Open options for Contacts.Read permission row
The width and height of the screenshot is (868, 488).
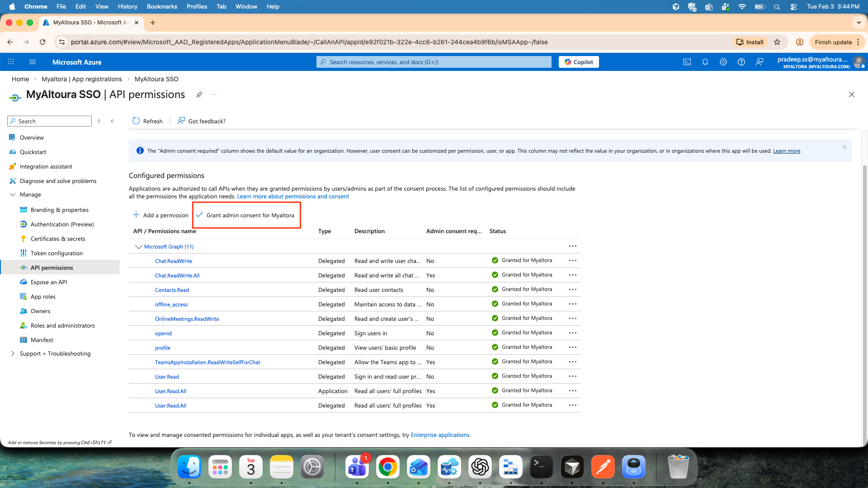[573, 290]
